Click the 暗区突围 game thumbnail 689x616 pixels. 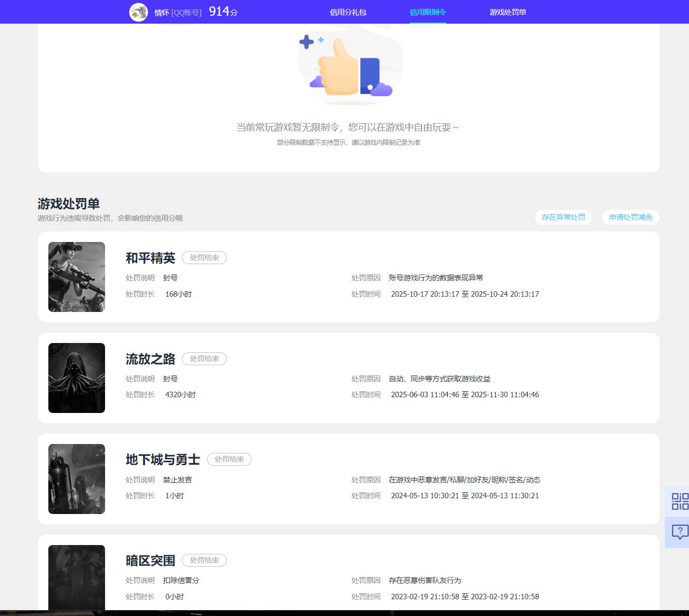coord(76,577)
